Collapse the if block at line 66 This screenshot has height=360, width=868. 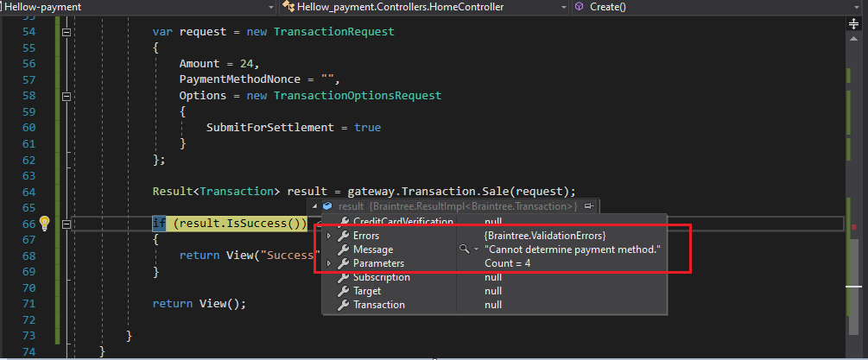pos(67,224)
